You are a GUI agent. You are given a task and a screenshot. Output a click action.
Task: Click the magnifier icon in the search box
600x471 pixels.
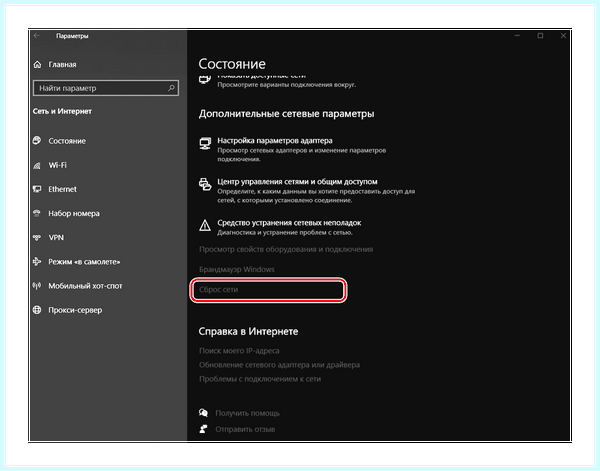171,88
